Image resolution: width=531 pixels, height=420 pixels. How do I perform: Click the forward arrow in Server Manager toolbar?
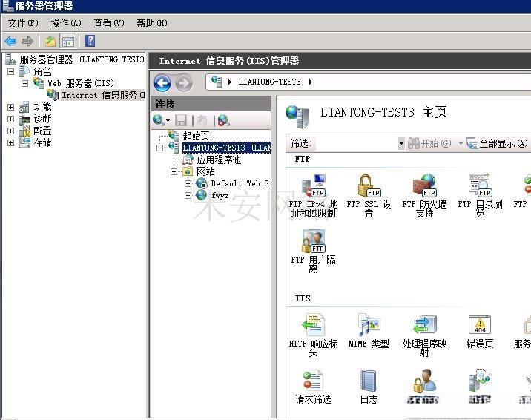tap(27, 42)
